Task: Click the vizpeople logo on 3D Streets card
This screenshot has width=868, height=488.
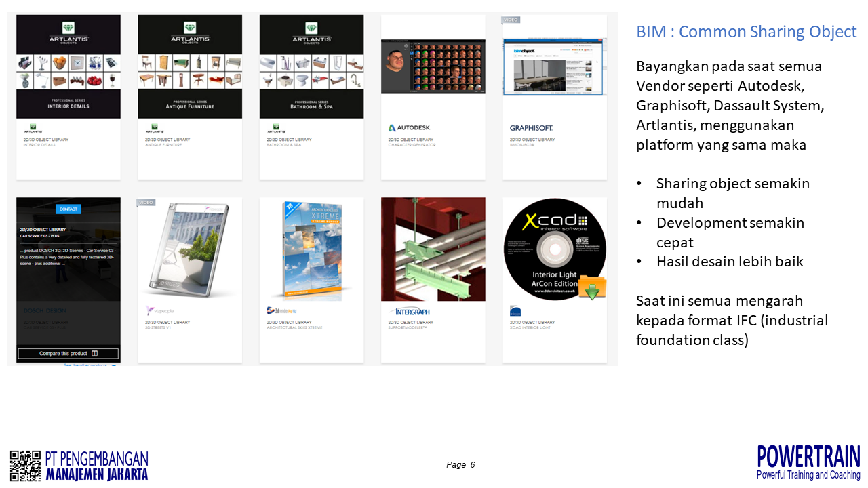Action: tap(160, 311)
